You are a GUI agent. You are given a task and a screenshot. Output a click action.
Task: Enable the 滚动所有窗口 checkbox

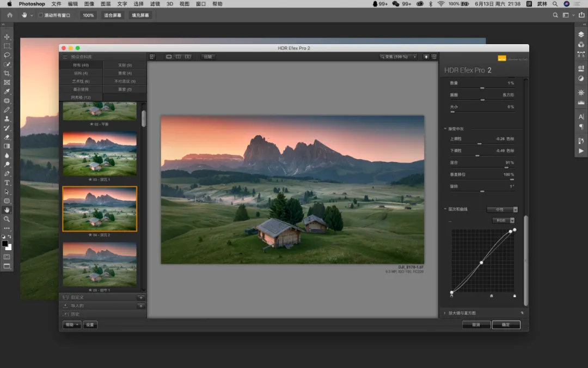[41, 15]
